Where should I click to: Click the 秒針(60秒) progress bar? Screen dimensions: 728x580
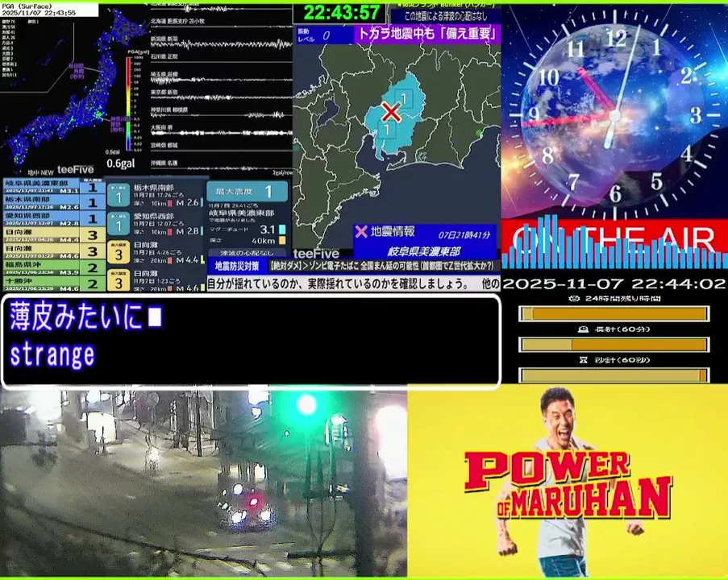pos(614,375)
